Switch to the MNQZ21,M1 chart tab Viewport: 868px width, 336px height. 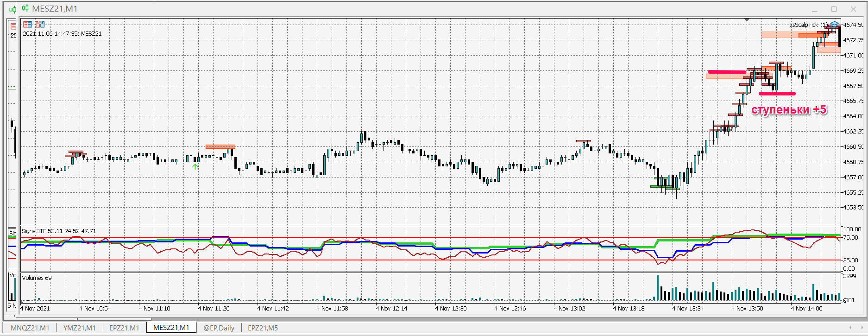point(30,328)
